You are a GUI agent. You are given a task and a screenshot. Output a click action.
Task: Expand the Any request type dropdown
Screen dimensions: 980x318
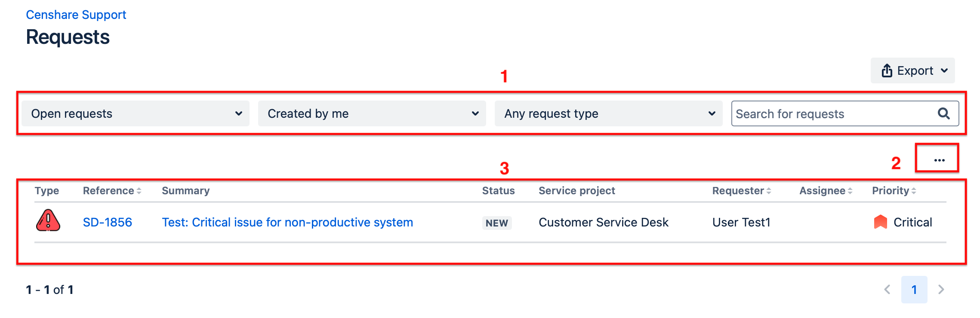(608, 113)
